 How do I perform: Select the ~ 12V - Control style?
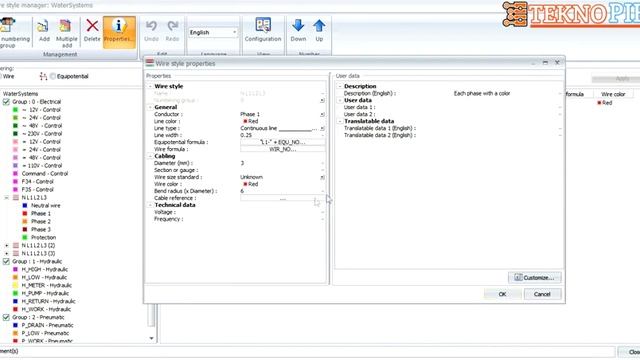click(x=41, y=110)
